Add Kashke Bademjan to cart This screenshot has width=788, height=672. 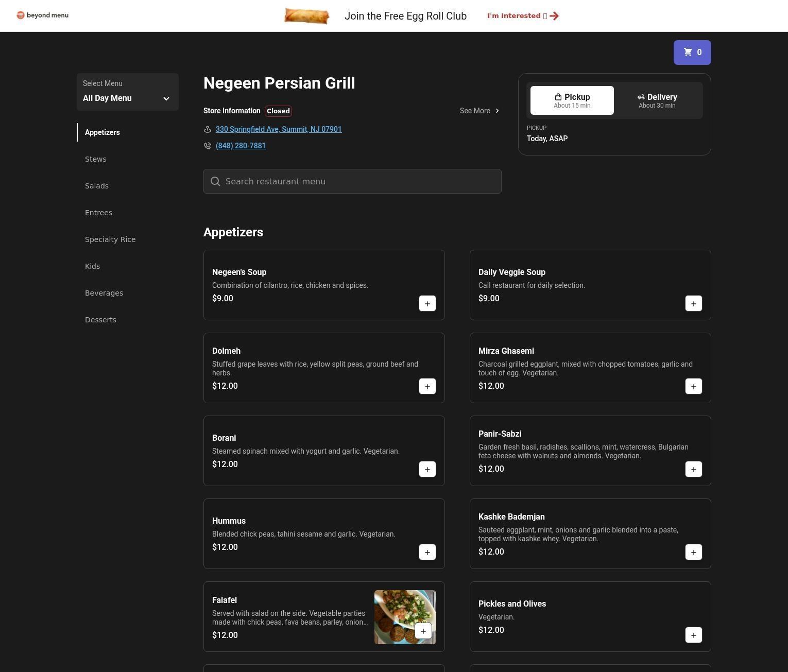693,553
